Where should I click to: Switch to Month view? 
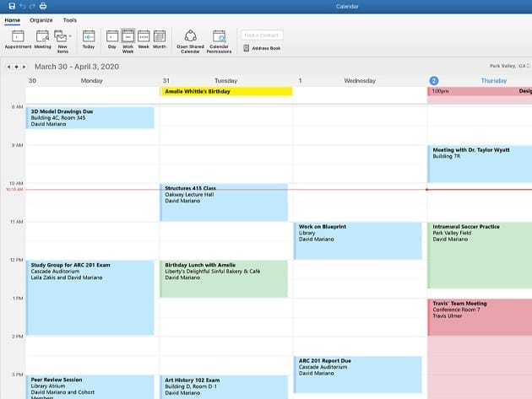(x=159, y=39)
